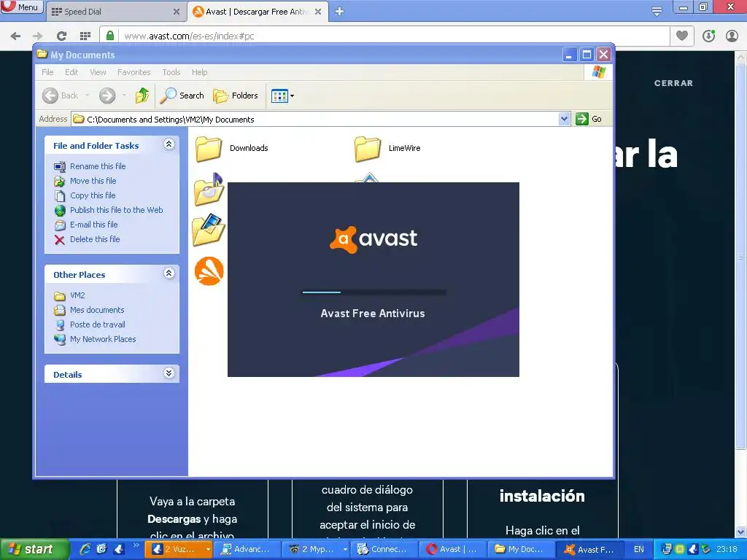Click Explorer Forward arrow button

pyautogui.click(x=107, y=96)
